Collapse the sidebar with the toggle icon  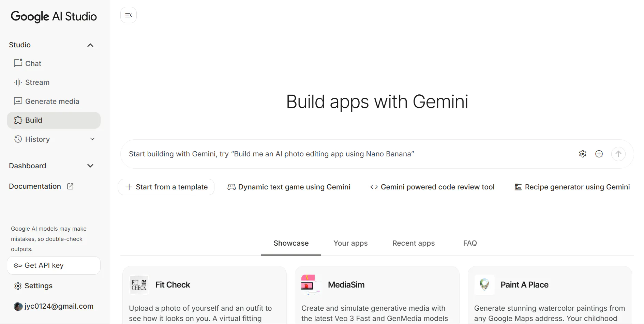click(x=129, y=15)
